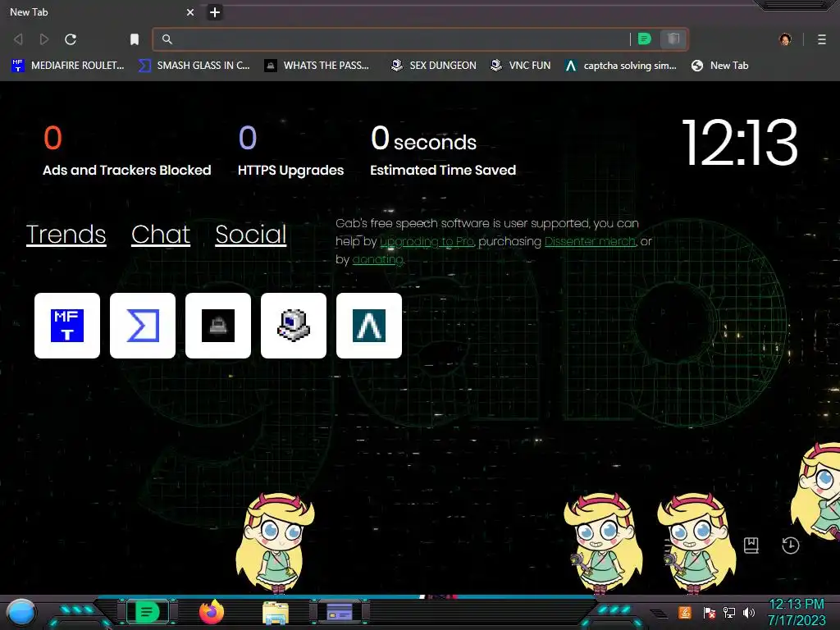Open the dark padlock top-site tile

218,325
